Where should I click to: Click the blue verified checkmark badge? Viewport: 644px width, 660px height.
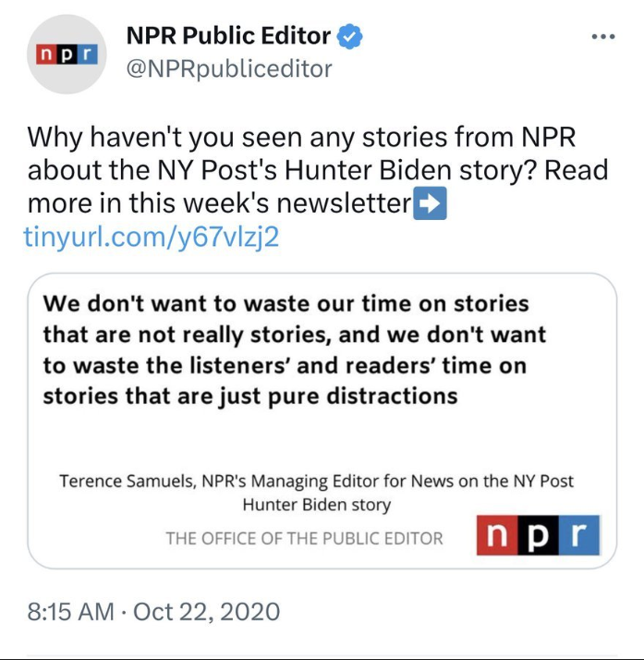349,37
